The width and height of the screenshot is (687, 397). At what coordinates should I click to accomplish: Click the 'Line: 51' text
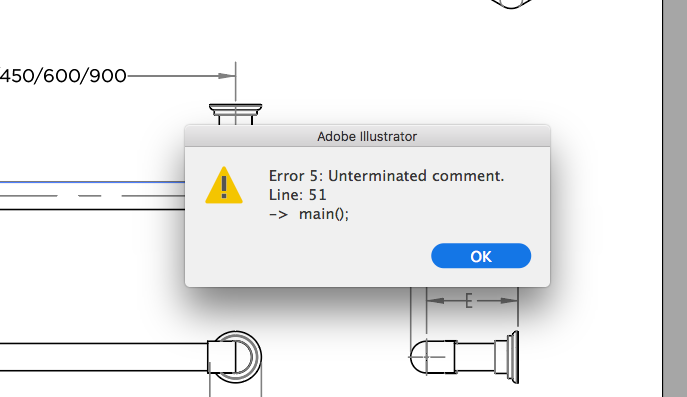click(x=297, y=195)
